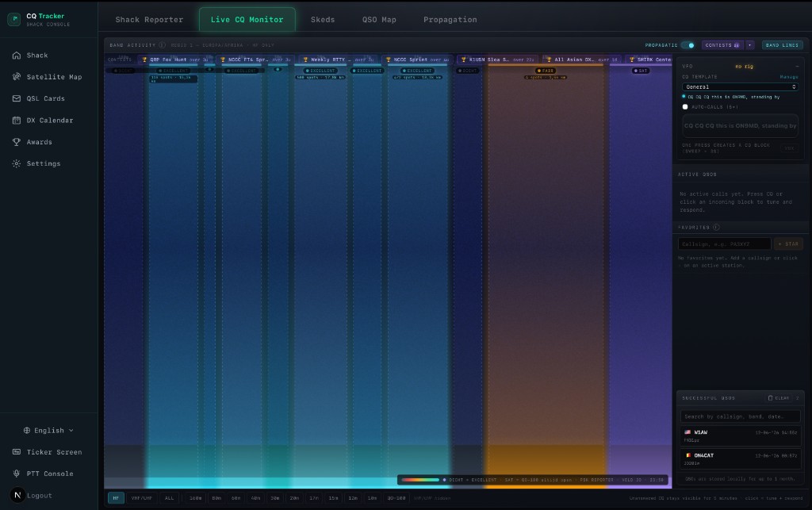Click the Favorites info icon
The width and height of the screenshot is (812, 510).
(716, 228)
